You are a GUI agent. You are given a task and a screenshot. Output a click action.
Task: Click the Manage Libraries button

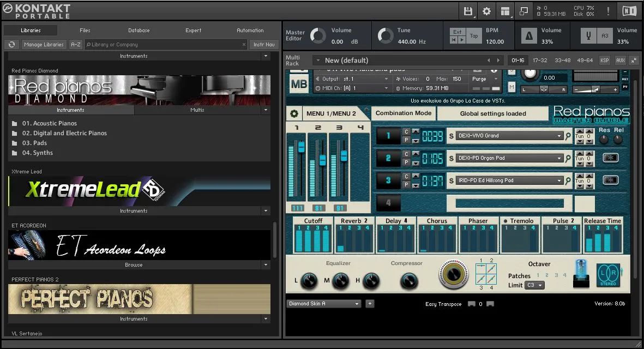[44, 45]
